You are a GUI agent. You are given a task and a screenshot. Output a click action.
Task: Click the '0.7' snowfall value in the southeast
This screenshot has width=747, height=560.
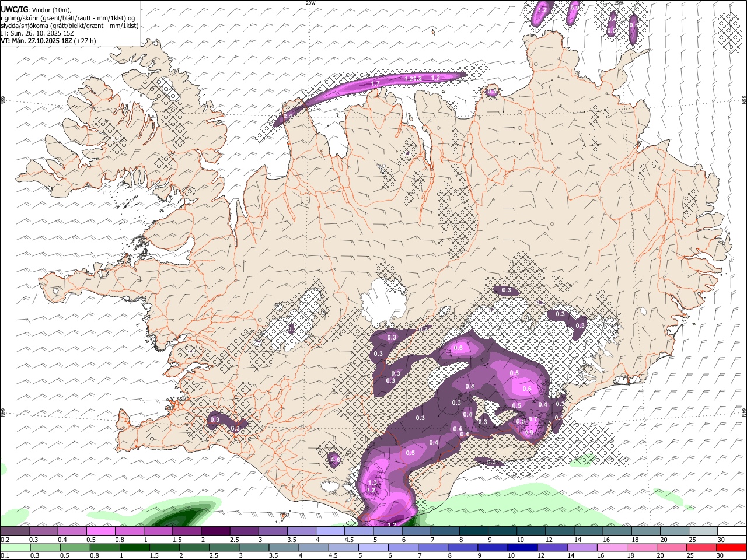[x=533, y=419]
